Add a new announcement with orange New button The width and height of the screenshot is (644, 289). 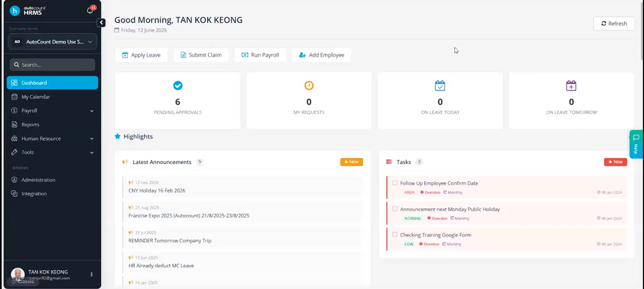(x=351, y=162)
